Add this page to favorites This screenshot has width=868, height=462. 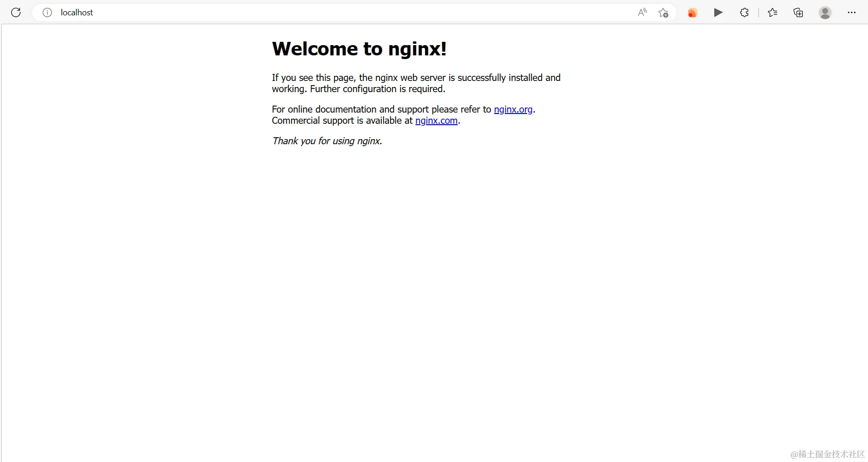664,13
